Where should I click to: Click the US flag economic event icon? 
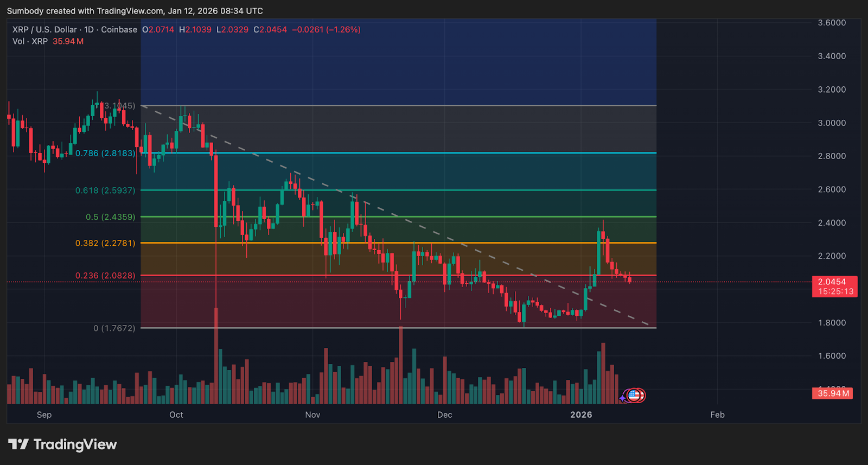pos(635,396)
